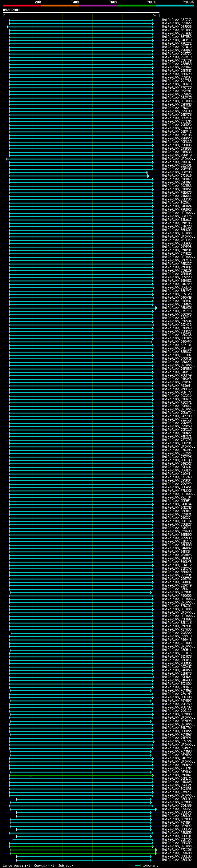Click the alignment bar for UniRef100_A8IZK3
This screenshot has height=868, width=197.
click(81, 20)
